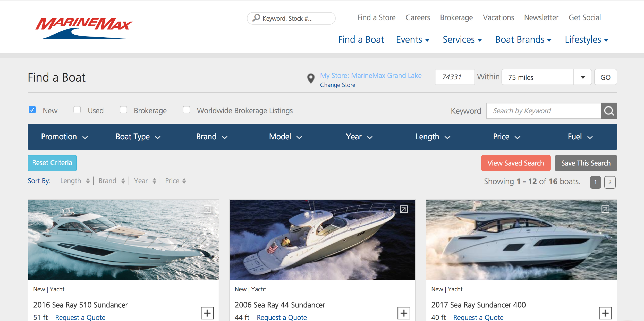The width and height of the screenshot is (644, 321).
Task: Enable Worldwide Brokerage Listings checkbox
Action: click(186, 110)
